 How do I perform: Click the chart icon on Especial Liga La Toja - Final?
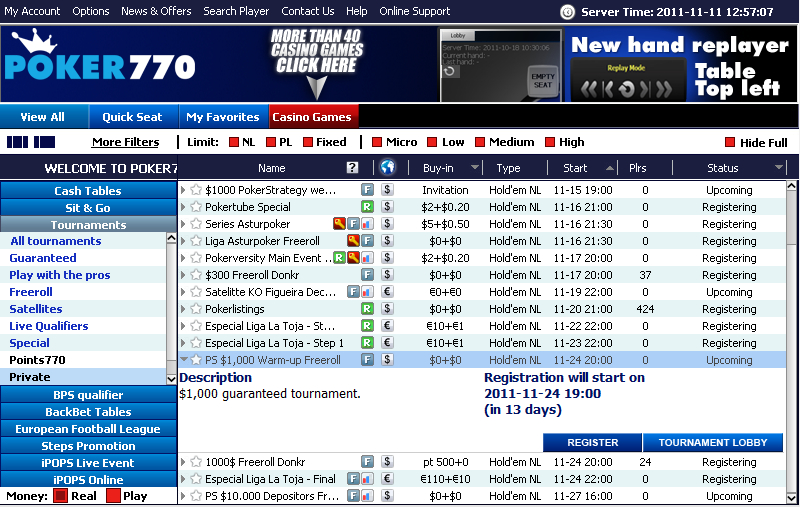[367, 478]
